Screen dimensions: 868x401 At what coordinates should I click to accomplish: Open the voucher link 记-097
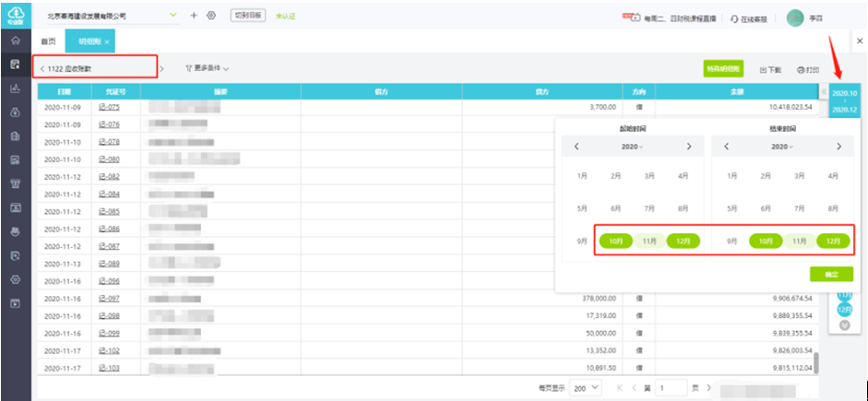tap(109, 298)
